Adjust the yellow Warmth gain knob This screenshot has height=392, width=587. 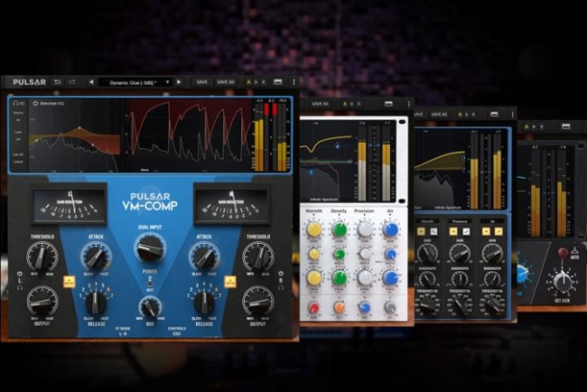[314, 229]
